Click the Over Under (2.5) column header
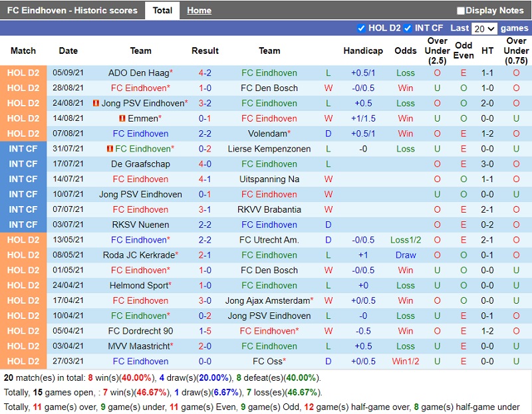 [x=437, y=51]
